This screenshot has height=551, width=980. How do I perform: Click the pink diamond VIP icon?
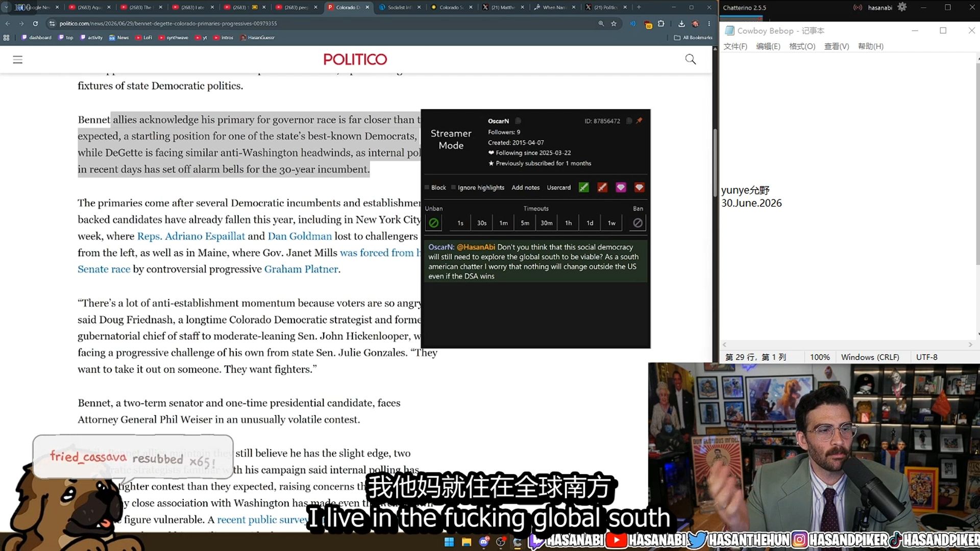click(x=621, y=188)
